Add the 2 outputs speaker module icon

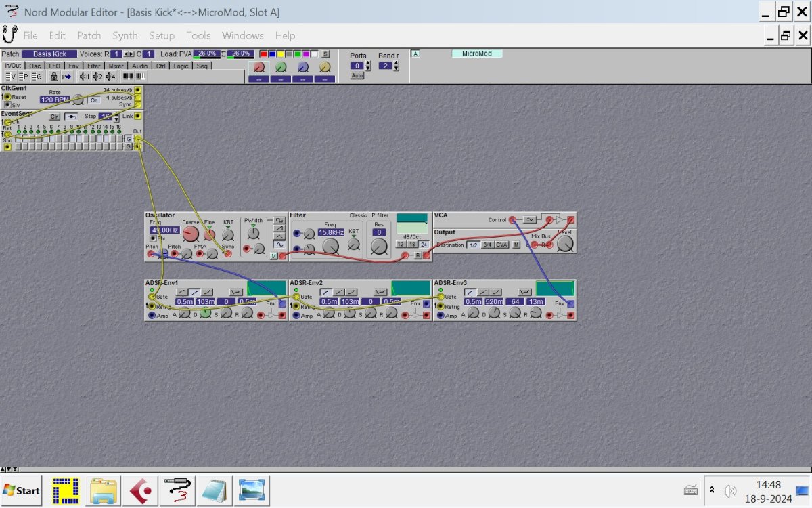point(97,77)
